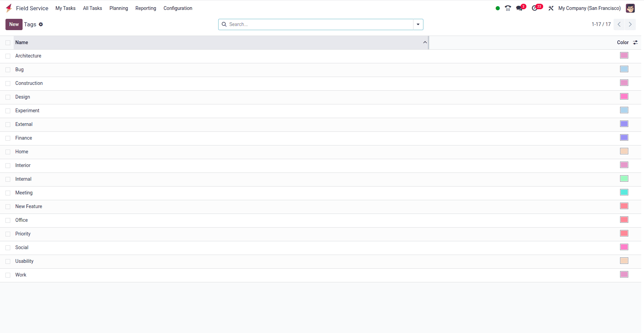This screenshot has width=644, height=333.
Task: Go to next page arrow
Action: (630, 24)
